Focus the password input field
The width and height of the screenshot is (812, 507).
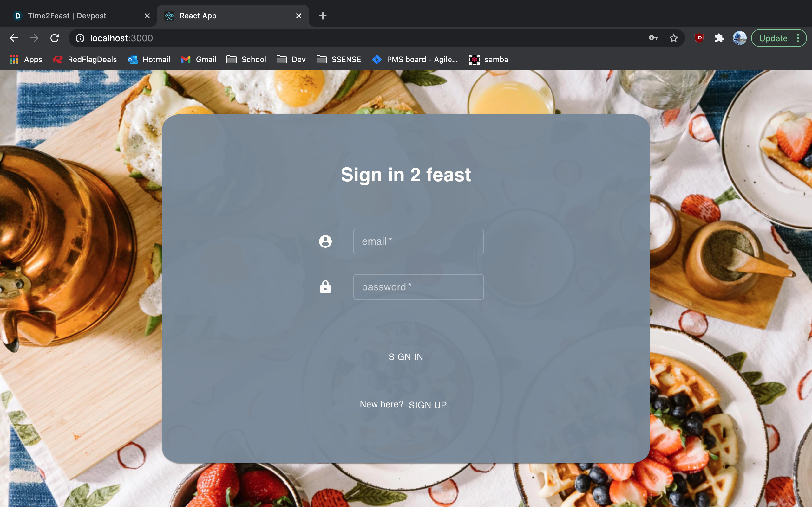[x=418, y=287]
